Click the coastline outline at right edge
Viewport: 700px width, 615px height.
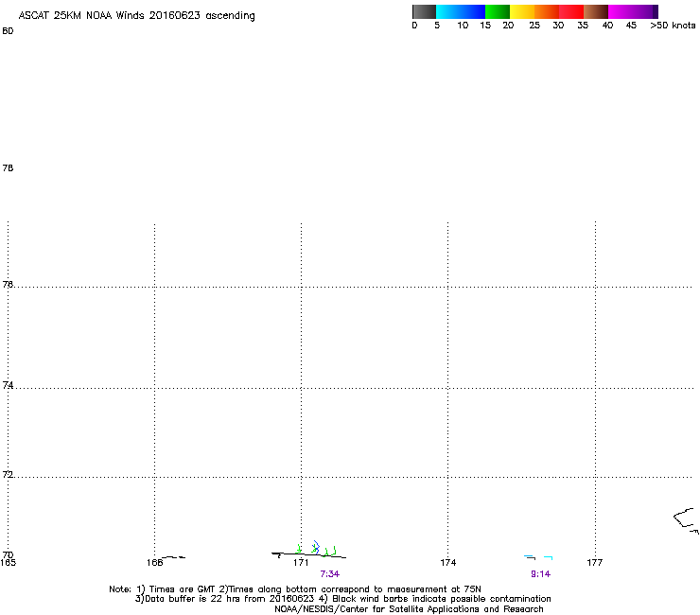[686, 520]
